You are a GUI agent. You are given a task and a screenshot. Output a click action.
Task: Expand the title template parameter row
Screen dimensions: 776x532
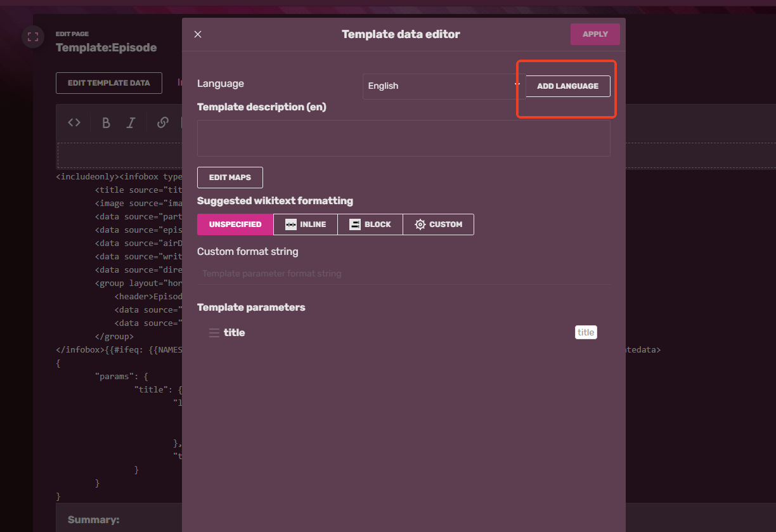[x=234, y=332]
